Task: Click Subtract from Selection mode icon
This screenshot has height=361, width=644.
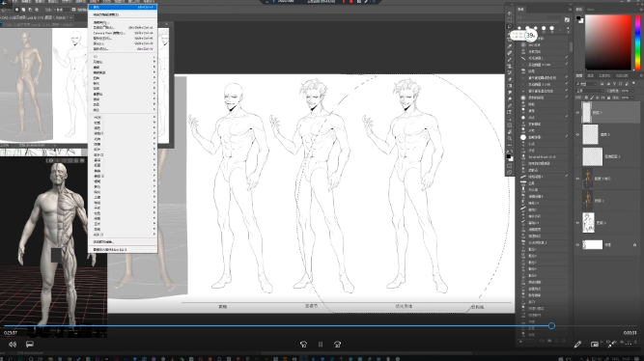Action: click(30, 9)
